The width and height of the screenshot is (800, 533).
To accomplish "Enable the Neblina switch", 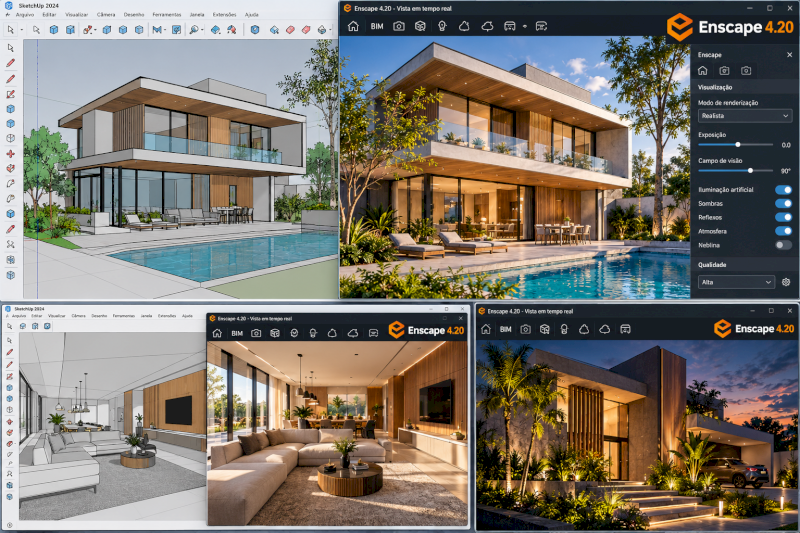I will 783,245.
